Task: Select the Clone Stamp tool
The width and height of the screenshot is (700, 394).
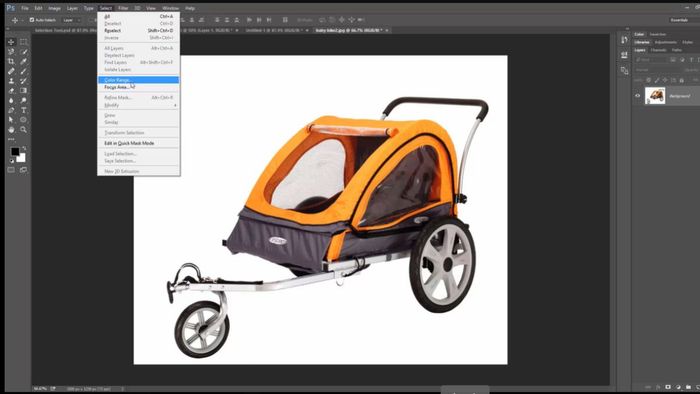Action: coord(11,81)
